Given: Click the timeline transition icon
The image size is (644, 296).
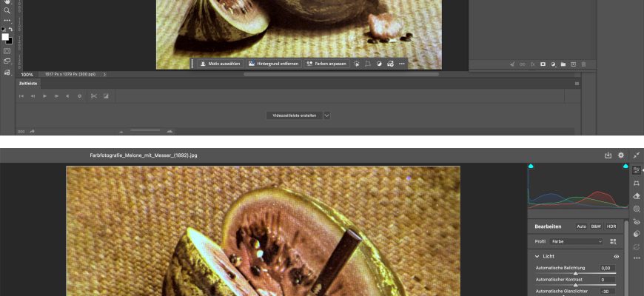Looking at the screenshot, I should [106, 96].
